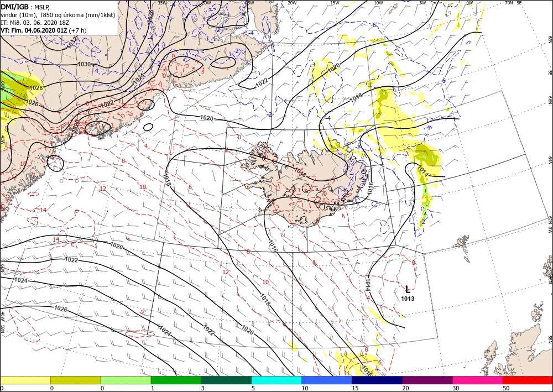
Task: Click the red legend swatch
Action: tap(528, 380)
